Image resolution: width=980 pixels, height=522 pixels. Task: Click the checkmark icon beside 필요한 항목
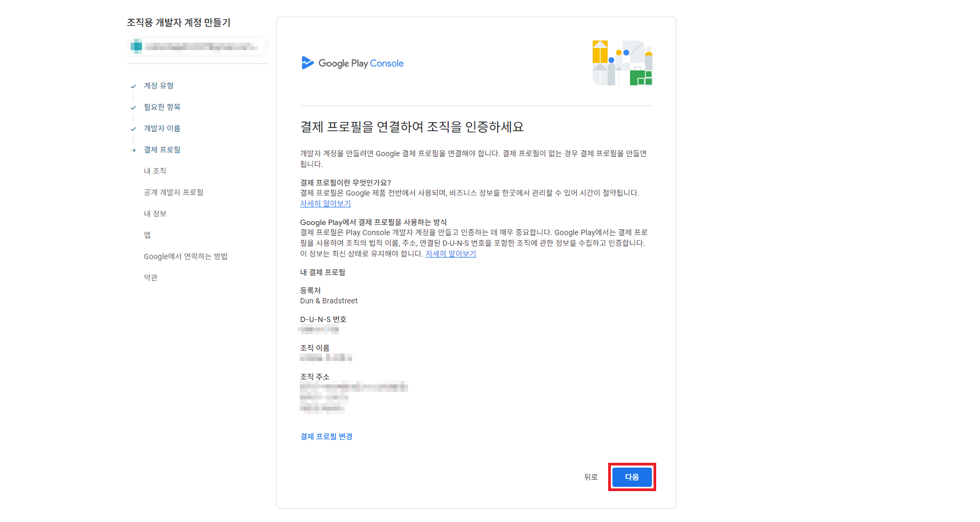(133, 107)
